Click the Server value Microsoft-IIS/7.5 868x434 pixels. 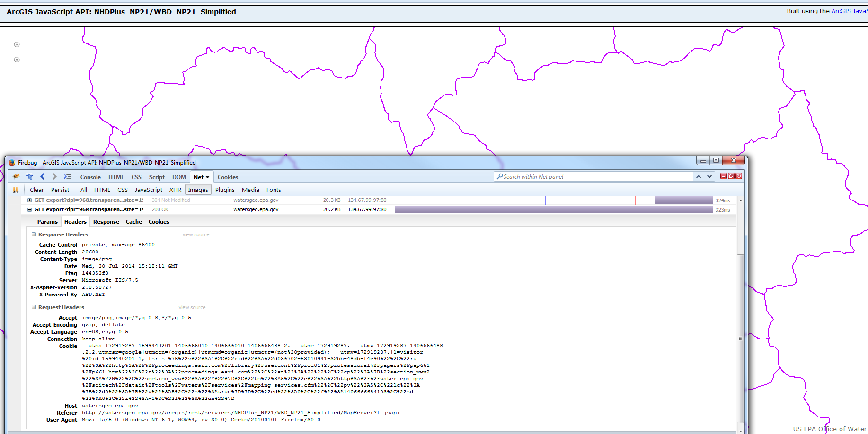tap(110, 280)
